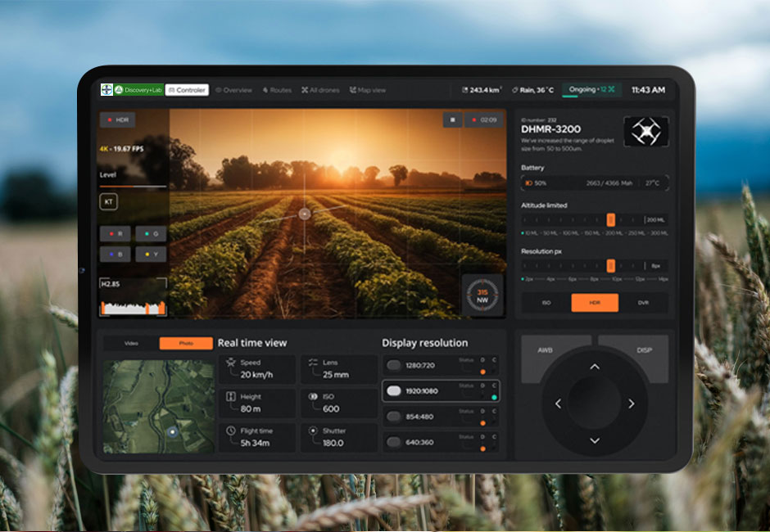Viewport: 770px width, 532px height.
Task: Click the 2663 / 4366 Mah value
Action: tap(609, 183)
